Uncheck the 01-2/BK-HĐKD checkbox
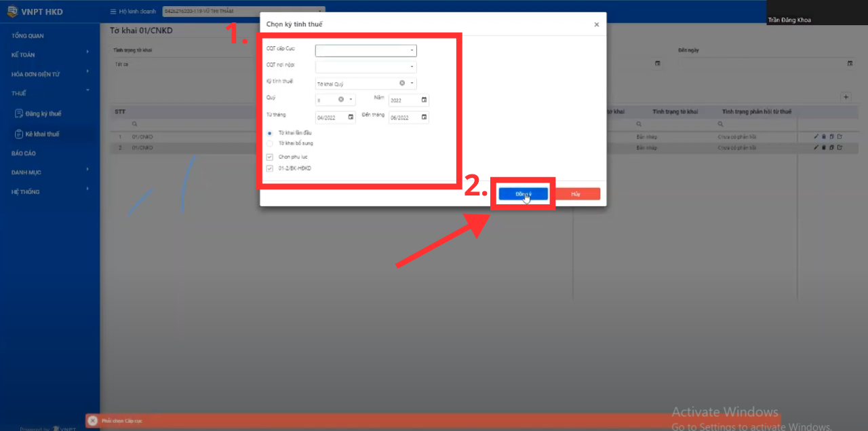Image resolution: width=868 pixels, height=431 pixels. pyautogui.click(x=270, y=168)
